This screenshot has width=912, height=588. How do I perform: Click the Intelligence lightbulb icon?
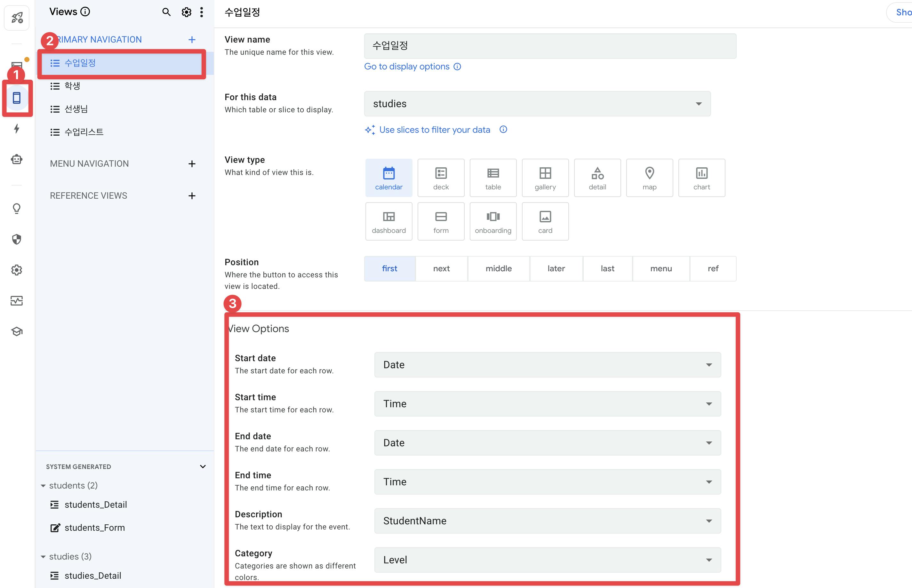[16, 209]
